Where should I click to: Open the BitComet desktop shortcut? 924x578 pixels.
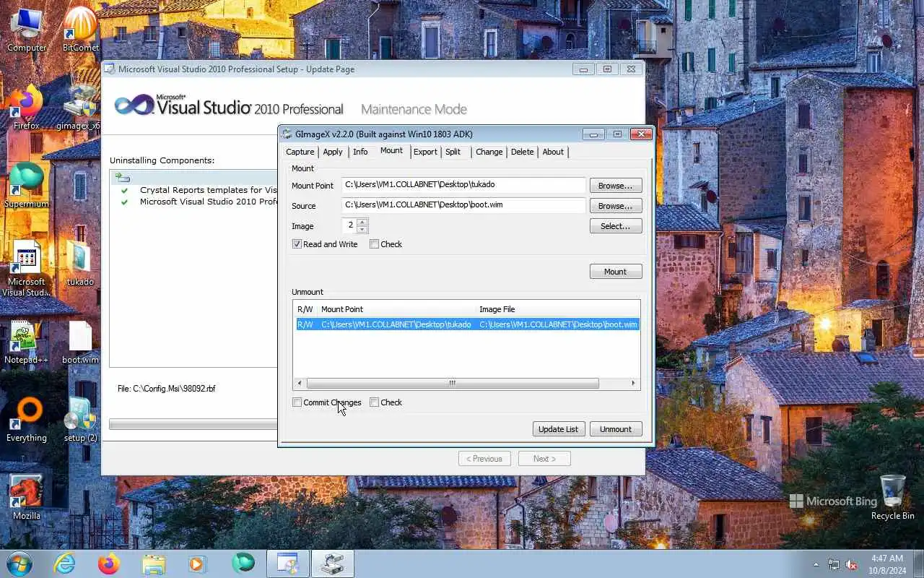[x=80, y=30]
